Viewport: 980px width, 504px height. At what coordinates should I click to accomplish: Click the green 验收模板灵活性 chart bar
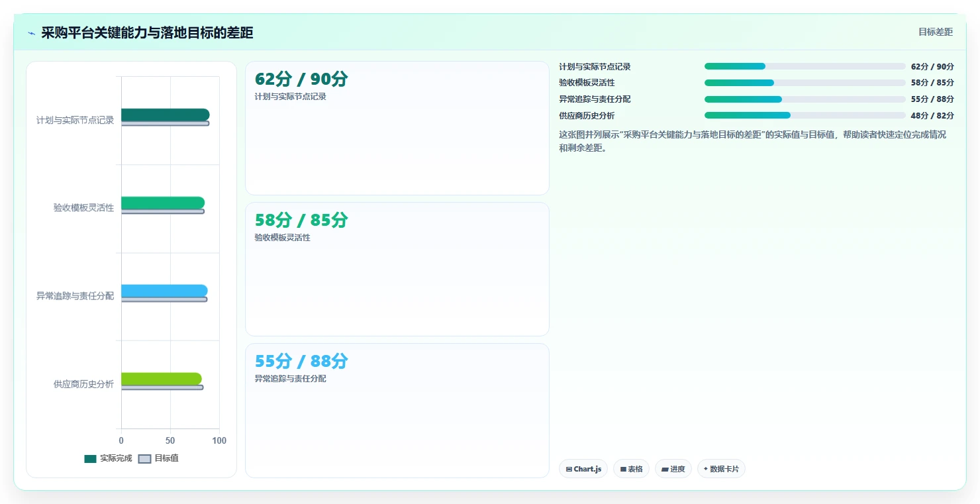(163, 203)
